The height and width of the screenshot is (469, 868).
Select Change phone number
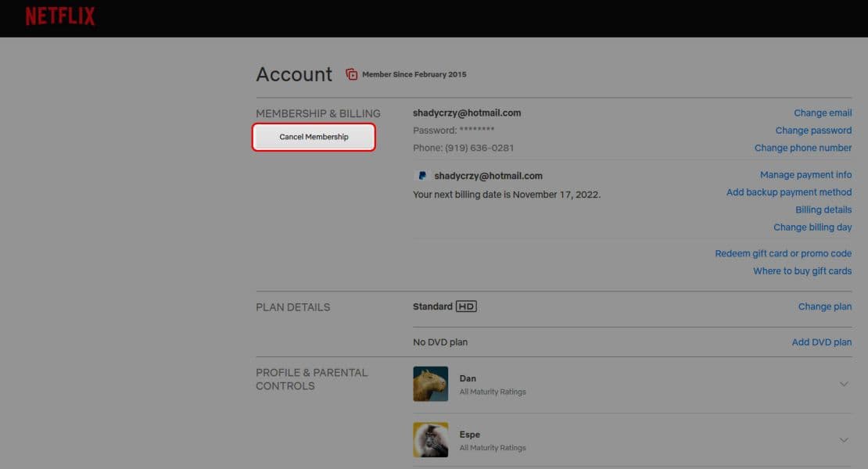(x=803, y=147)
